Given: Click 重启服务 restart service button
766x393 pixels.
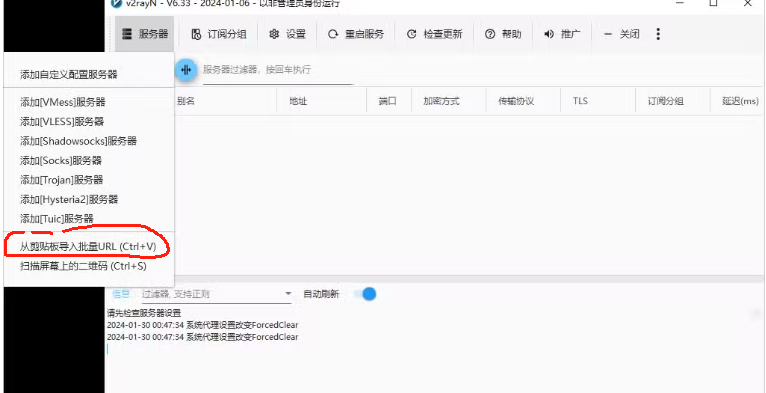Looking at the screenshot, I should 356,34.
